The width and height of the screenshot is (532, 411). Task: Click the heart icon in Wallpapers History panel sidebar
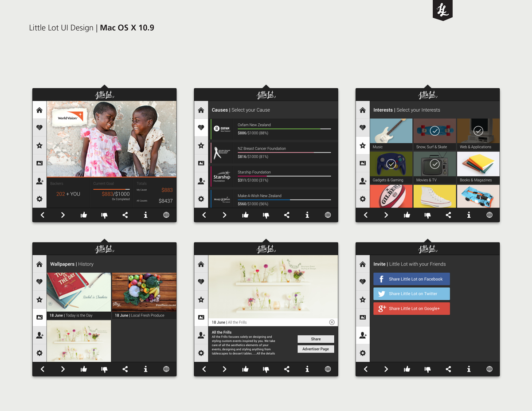pos(39,282)
